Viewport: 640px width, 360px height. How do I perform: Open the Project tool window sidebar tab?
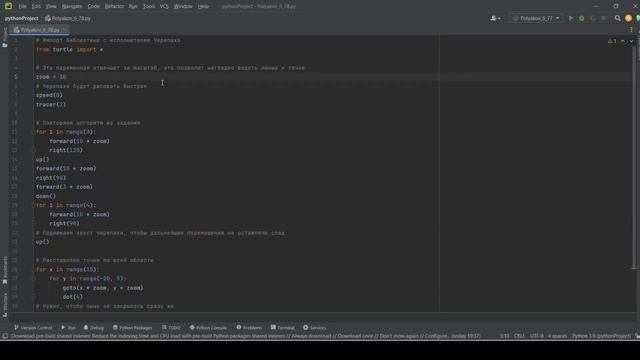(x=5, y=38)
